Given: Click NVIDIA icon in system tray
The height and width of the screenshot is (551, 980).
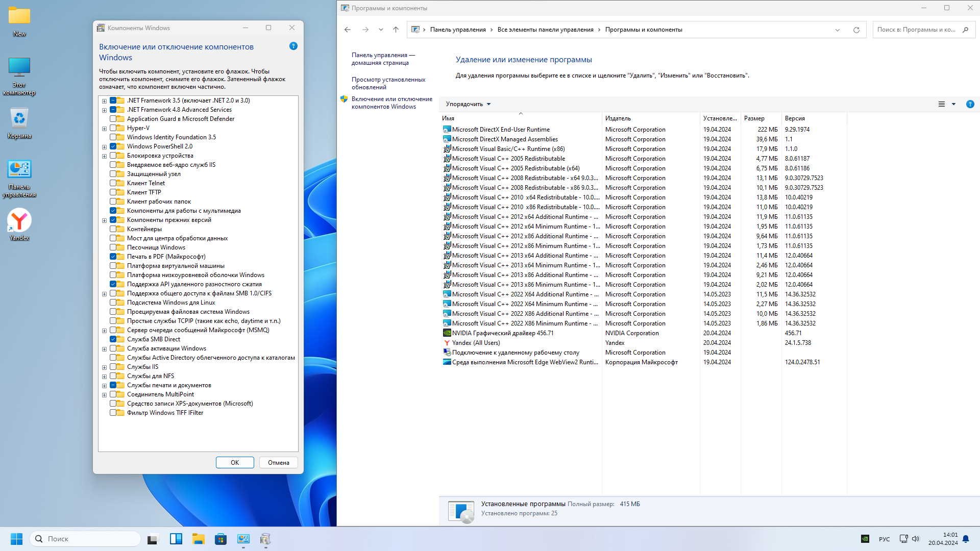Looking at the screenshot, I should coord(865,539).
